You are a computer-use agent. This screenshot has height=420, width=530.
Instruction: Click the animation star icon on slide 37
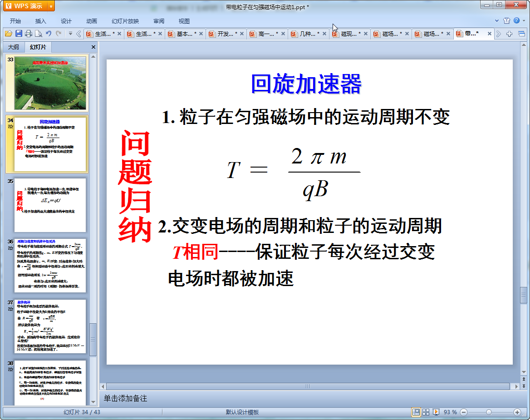click(10, 309)
